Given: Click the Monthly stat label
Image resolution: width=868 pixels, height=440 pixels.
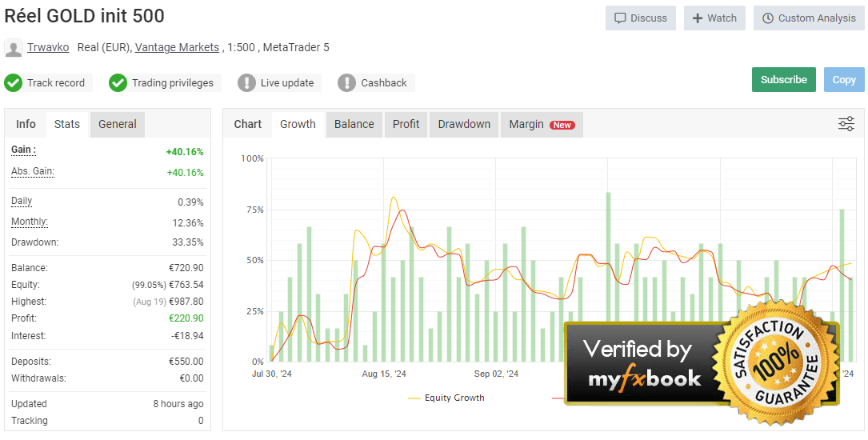Looking at the screenshot, I should click(30, 222).
